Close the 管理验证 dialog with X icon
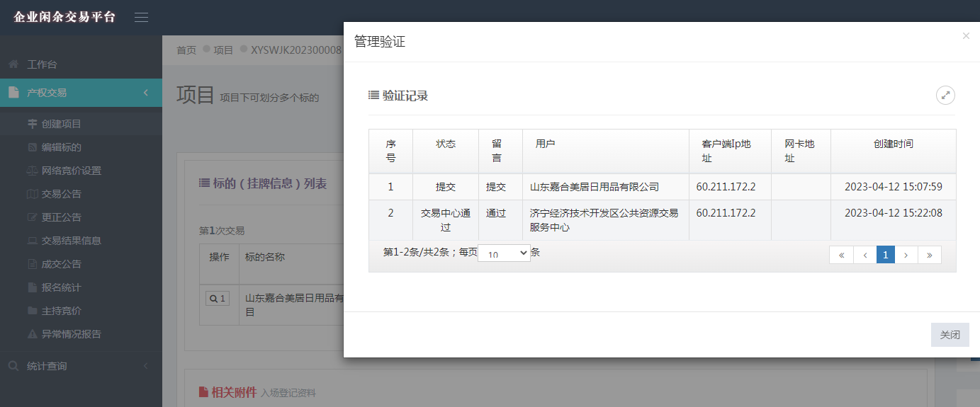 click(966, 36)
